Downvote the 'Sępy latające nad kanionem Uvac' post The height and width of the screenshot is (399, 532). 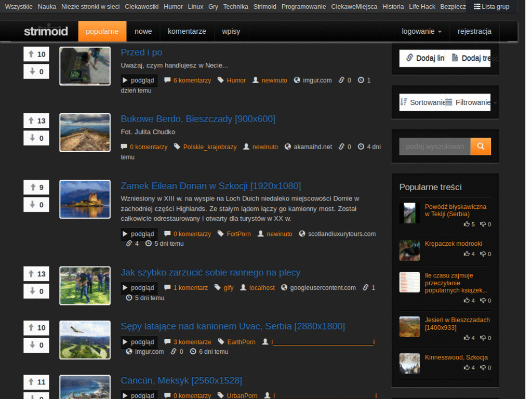(36, 345)
